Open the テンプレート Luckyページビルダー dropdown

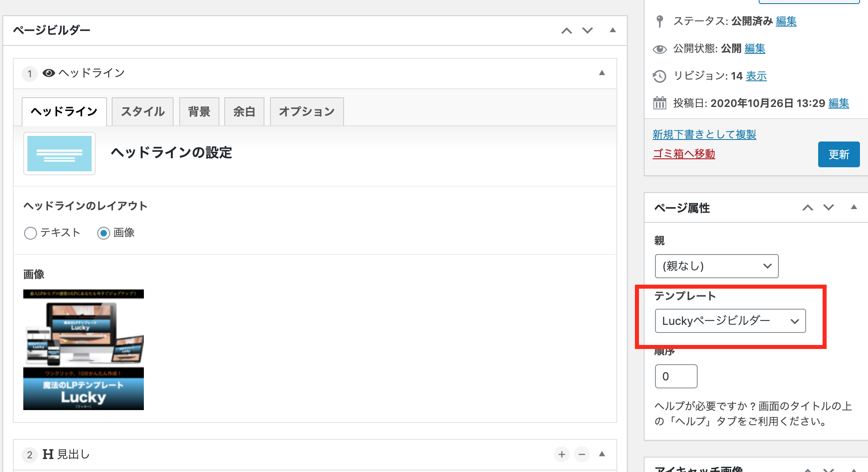coord(730,321)
